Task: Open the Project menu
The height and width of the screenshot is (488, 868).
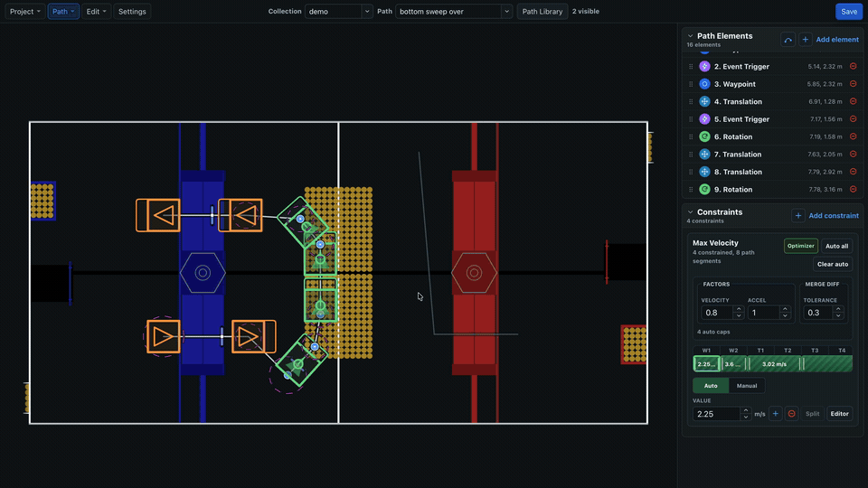Action: (x=25, y=11)
